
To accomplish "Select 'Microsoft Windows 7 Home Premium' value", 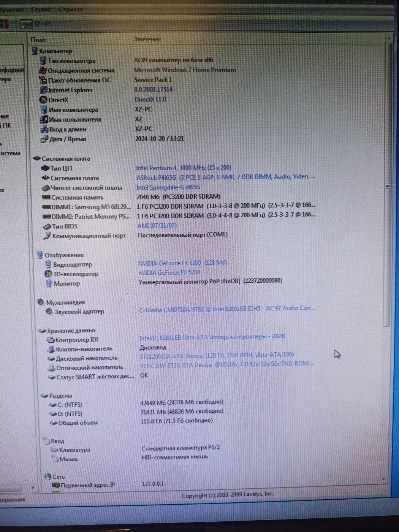I will pyautogui.click(x=185, y=70).
